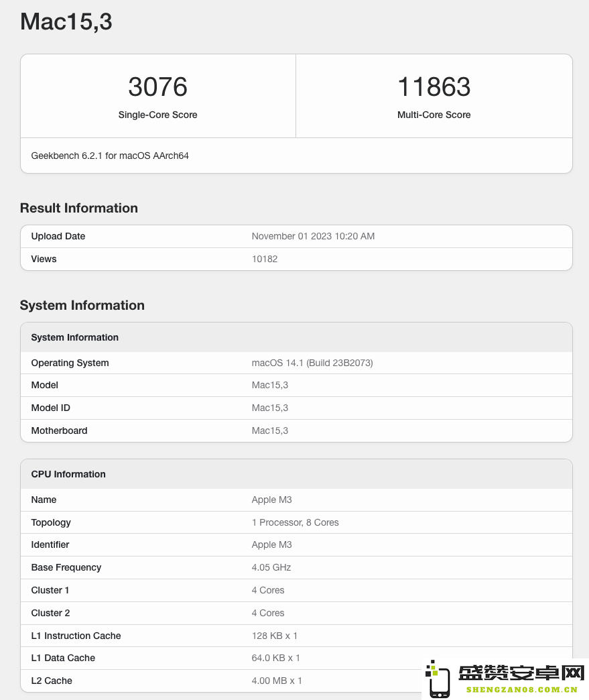Click the L2 Cache label

tap(52, 681)
